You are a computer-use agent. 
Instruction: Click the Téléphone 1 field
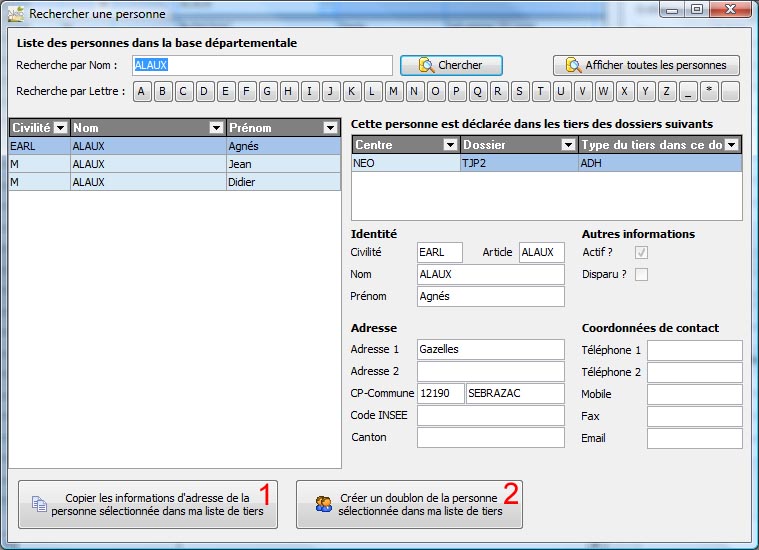(x=695, y=351)
